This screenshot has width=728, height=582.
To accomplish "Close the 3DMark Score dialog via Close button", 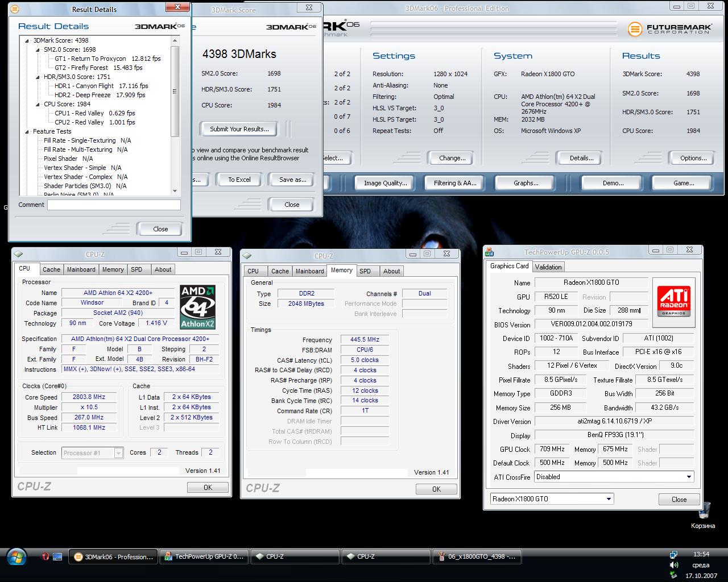I will [292, 205].
